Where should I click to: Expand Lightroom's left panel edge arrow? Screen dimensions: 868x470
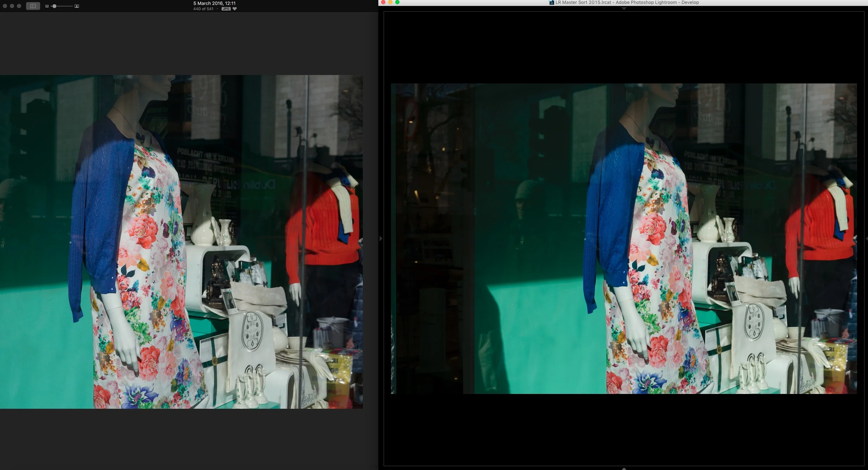point(381,239)
